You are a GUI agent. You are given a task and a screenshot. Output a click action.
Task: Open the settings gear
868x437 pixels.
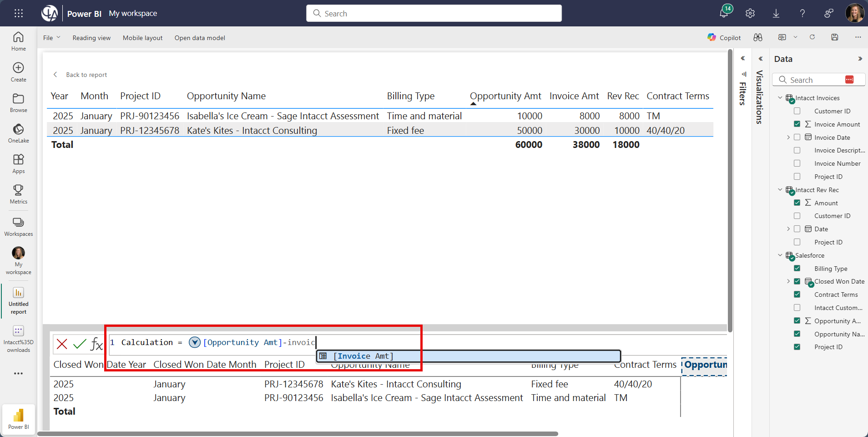tap(750, 13)
